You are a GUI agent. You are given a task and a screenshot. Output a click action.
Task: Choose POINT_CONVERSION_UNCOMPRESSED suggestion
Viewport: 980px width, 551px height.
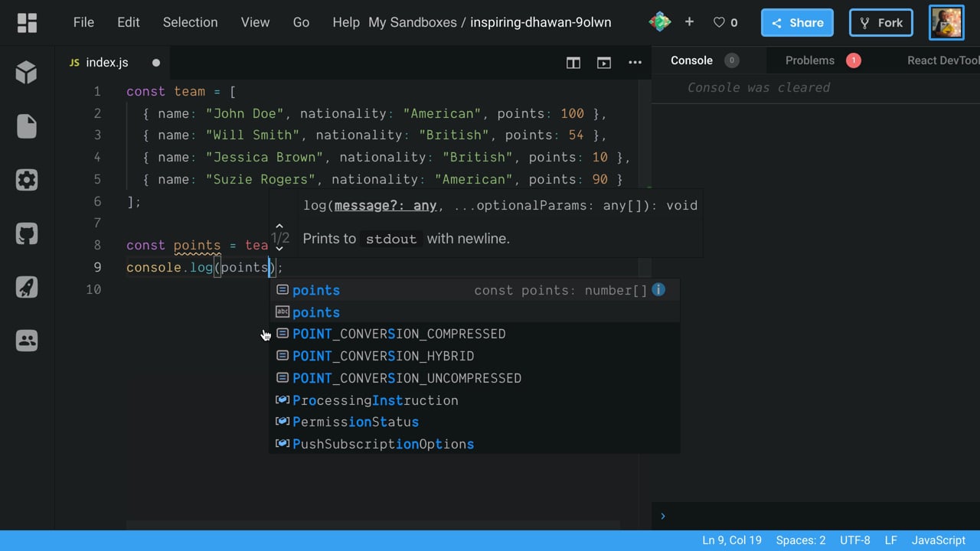474,378
